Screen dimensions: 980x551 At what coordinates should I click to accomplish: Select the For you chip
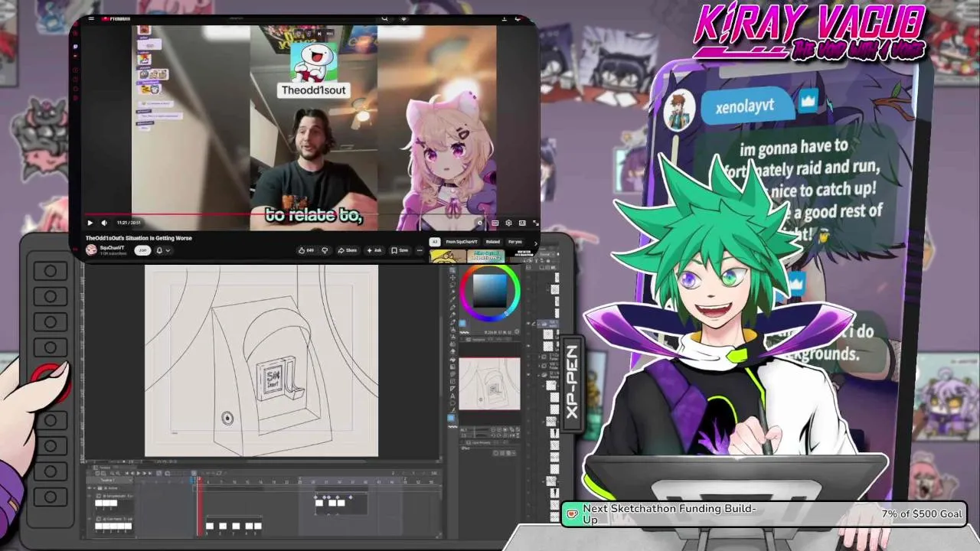pyautogui.click(x=514, y=242)
